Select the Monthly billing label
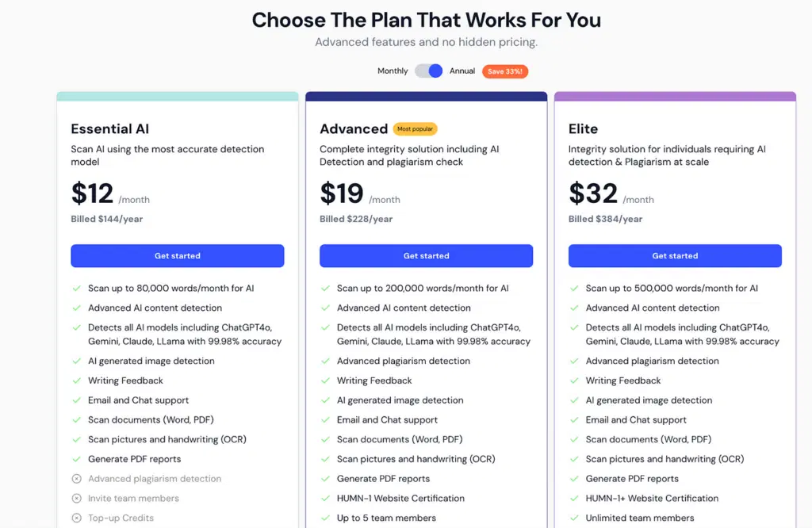Screen dimensions: 812x528 click(x=393, y=71)
